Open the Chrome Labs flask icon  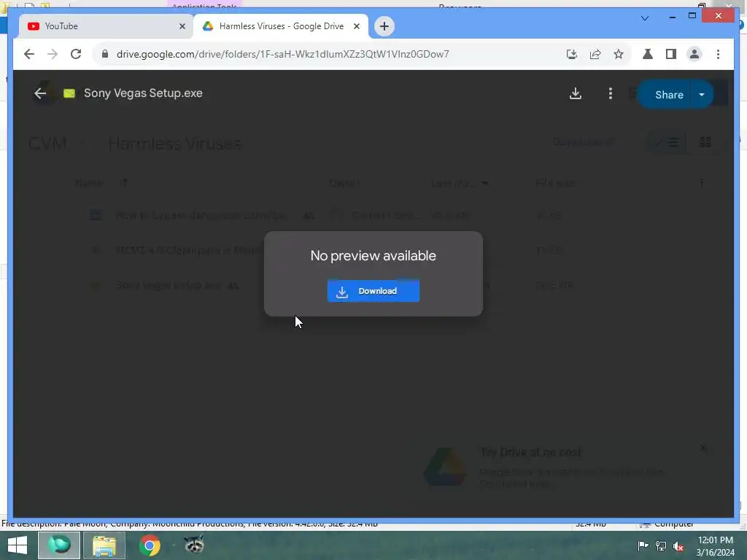pos(648,54)
